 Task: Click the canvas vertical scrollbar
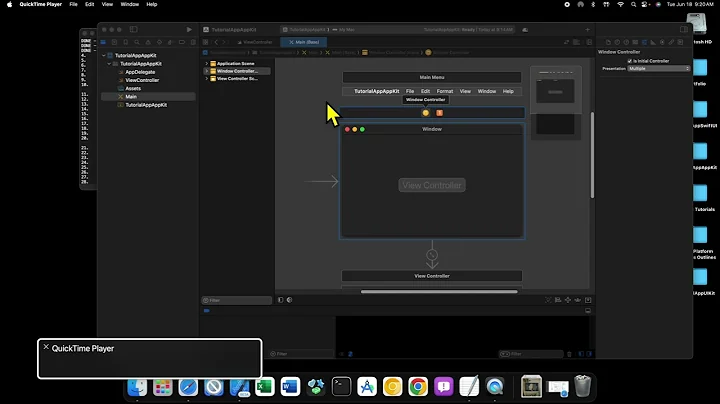(592, 155)
